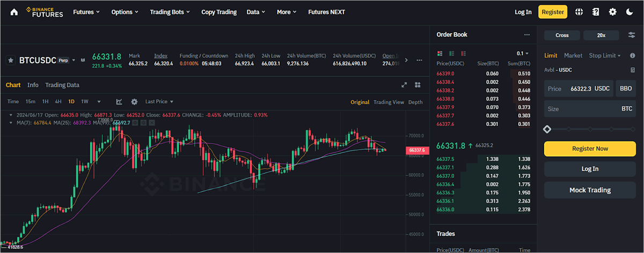Open the BTCUSDC symbol selector arrow
The width and height of the screenshot is (644, 253).
click(x=74, y=60)
